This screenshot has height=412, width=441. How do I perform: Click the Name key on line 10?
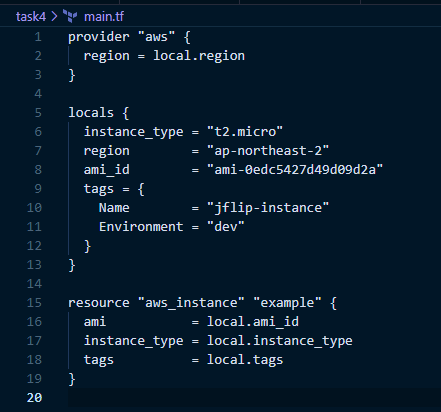[114, 208]
